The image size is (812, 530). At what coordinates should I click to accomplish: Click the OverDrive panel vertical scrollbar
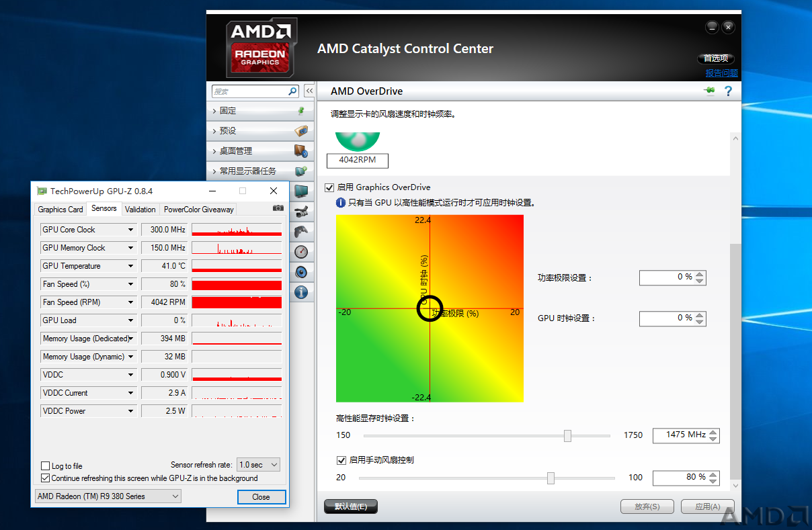[735, 311]
